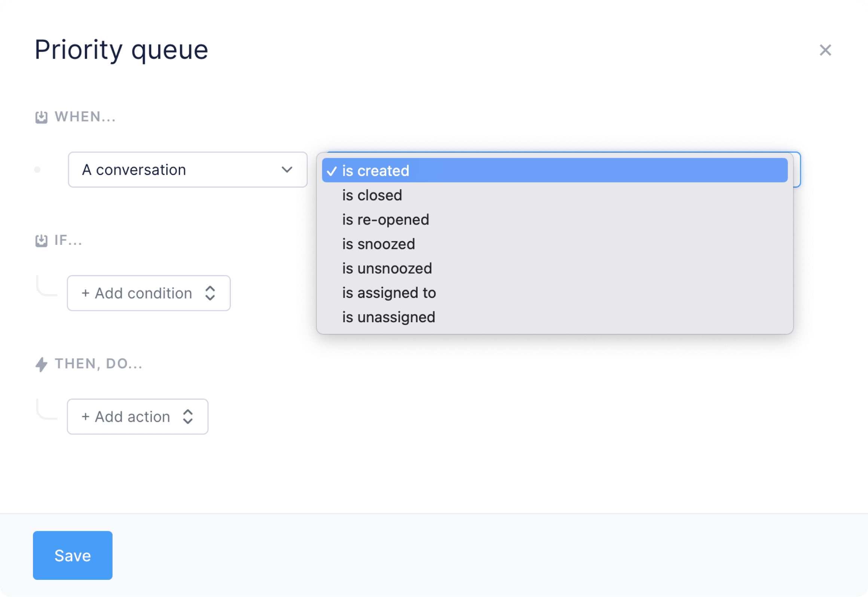Pick the is re-opened trigger
The height and width of the screenshot is (597, 868).
coord(555,219)
